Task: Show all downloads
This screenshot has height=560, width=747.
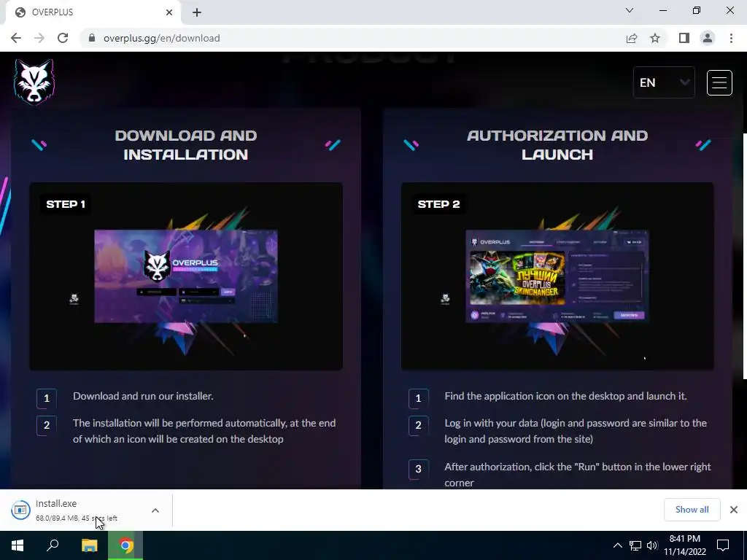Action: [692, 510]
